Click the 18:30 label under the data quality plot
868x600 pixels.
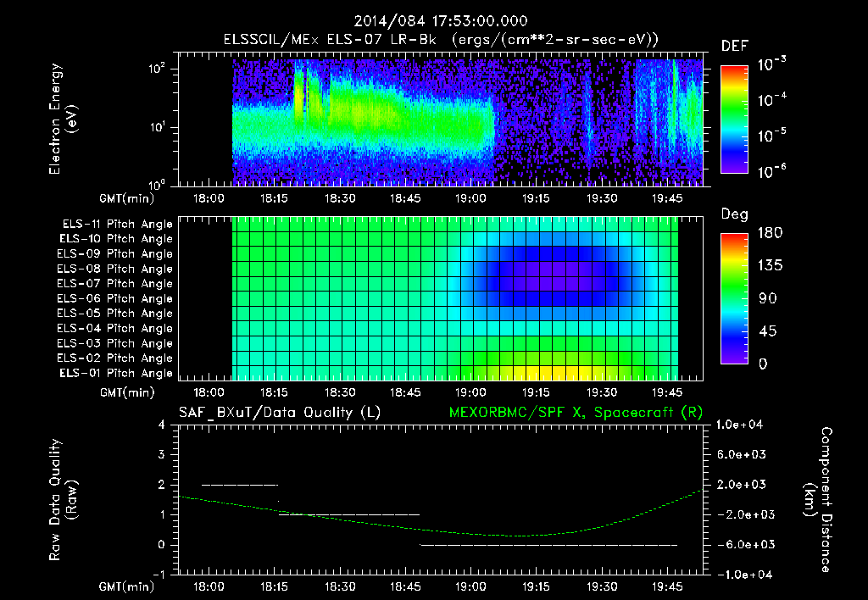coord(340,586)
